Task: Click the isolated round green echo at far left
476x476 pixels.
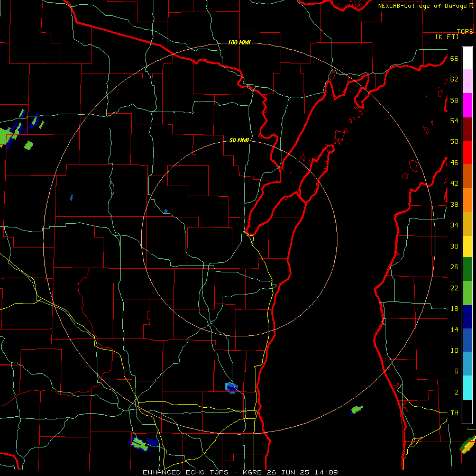Action: pos(29,145)
